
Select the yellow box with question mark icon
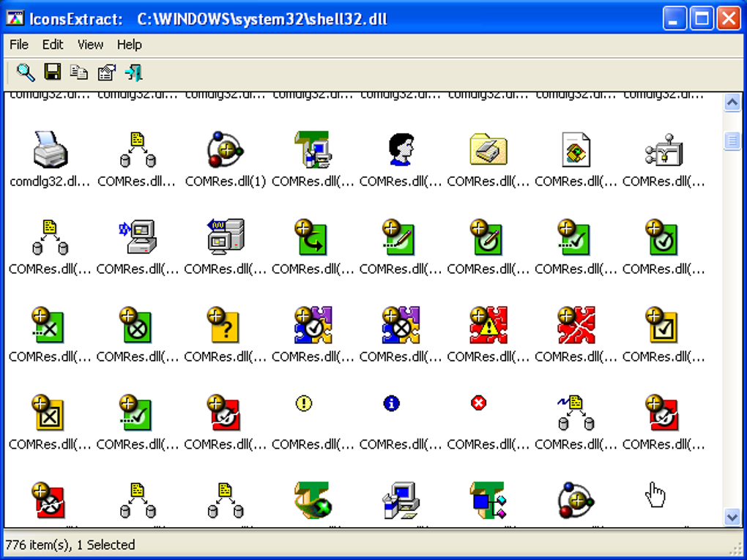click(223, 325)
